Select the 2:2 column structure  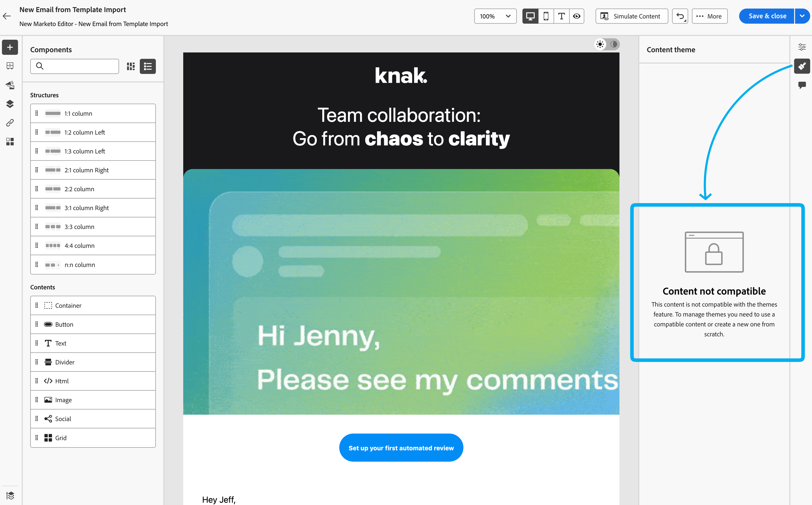pyautogui.click(x=93, y=189)
